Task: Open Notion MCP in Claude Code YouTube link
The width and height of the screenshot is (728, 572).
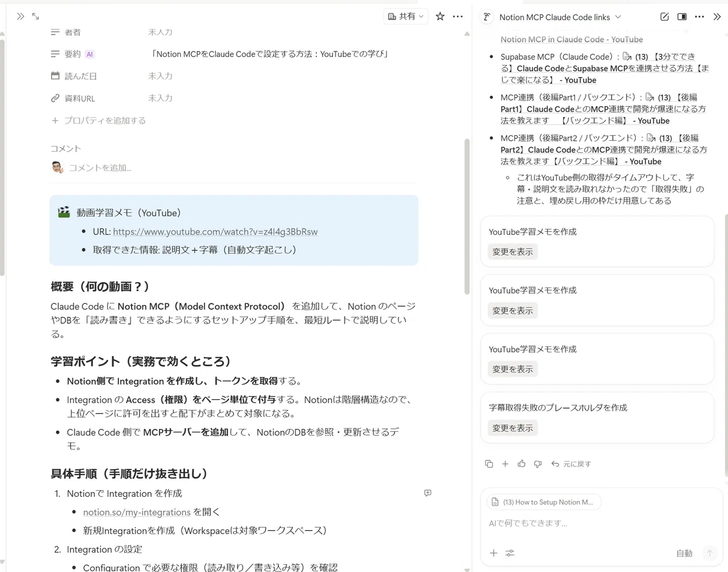Action: [x=571, y=39]
